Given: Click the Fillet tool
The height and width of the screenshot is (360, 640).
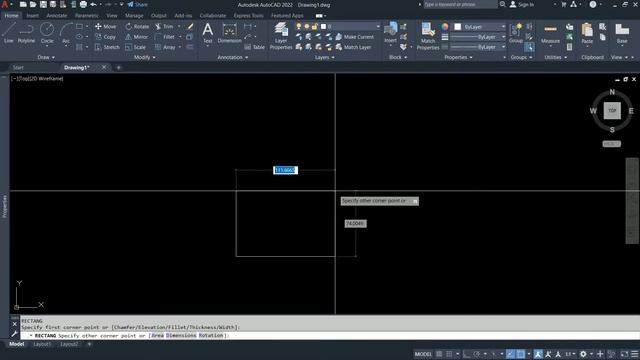Looking at the screenshot, I should tap(165, 37).
